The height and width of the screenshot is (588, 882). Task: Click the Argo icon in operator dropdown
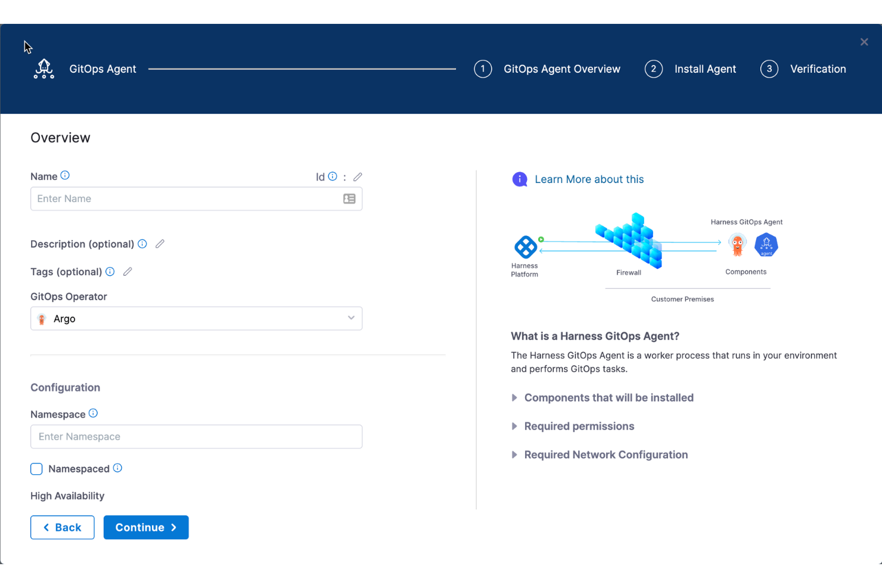click(x=42, y=319)
